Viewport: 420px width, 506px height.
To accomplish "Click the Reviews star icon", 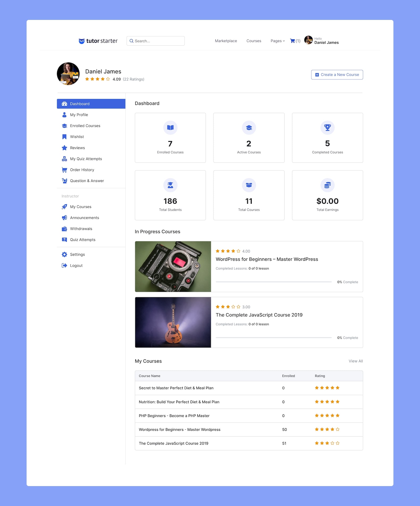I will click(x=64, y=148).
